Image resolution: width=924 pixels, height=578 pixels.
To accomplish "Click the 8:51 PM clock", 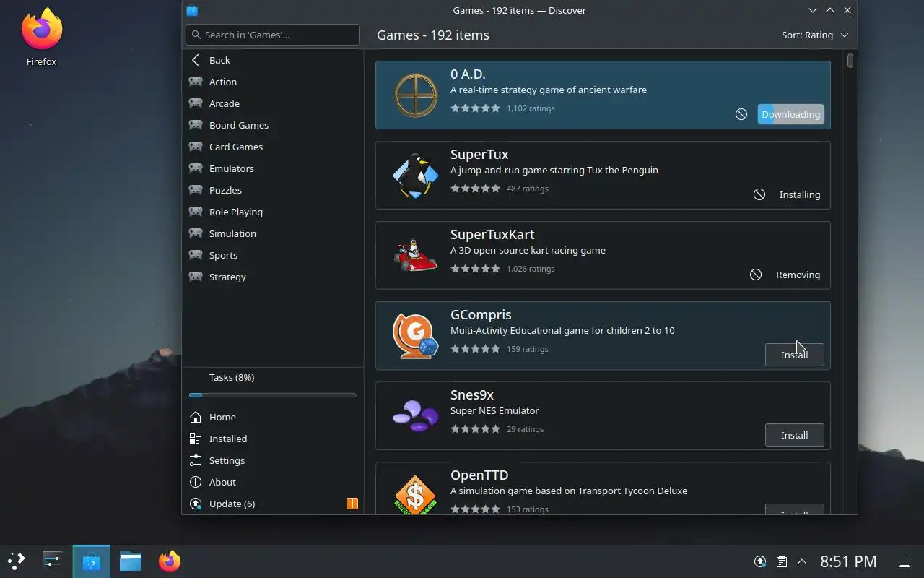I will click(848, 561).
